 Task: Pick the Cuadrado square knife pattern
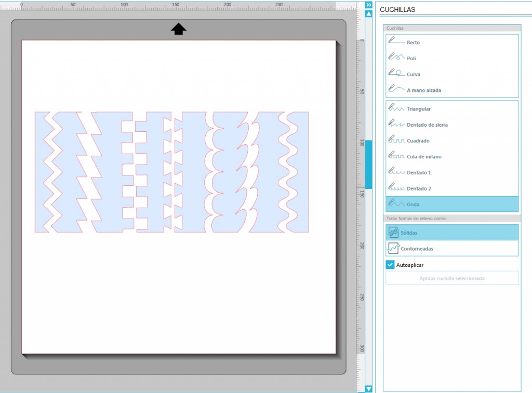[397, 140]
